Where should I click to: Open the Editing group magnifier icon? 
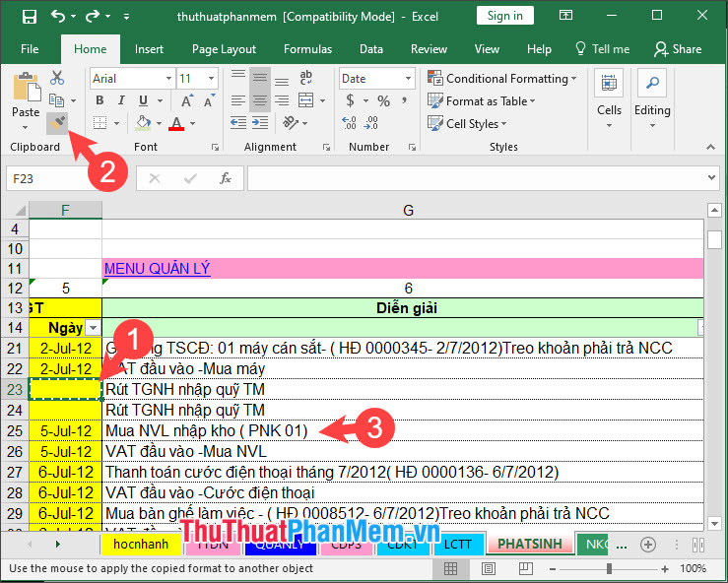pyautogui.click(x=652, y=84)
